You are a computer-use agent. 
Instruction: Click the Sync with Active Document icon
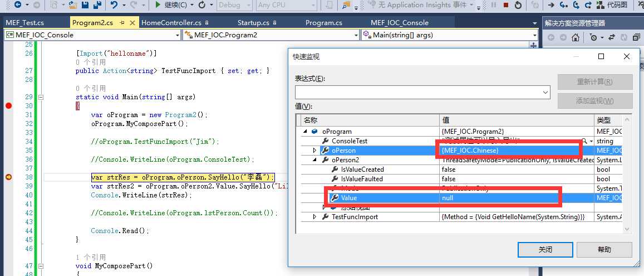[x=612, y=37]
